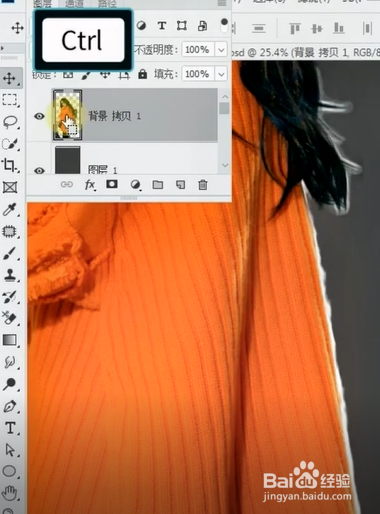380x514 pixels.
Task: Click the link layers icon
Action: pyautogui.click(x=67, y=184)
